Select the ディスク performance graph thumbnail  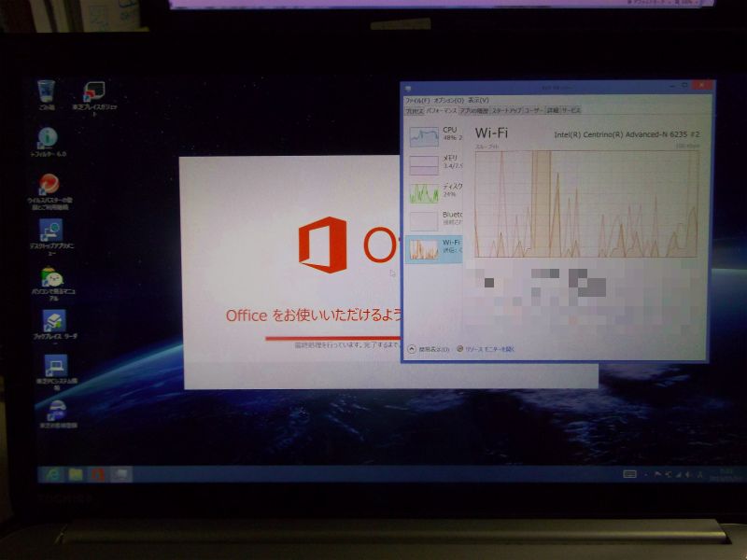coord(424,194)
